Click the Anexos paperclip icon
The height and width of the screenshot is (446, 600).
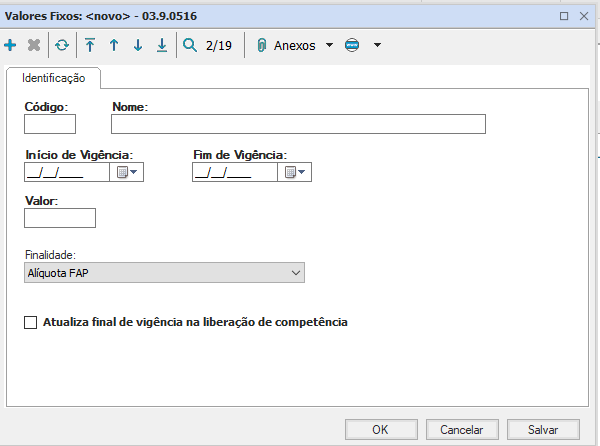pos(262,45)
